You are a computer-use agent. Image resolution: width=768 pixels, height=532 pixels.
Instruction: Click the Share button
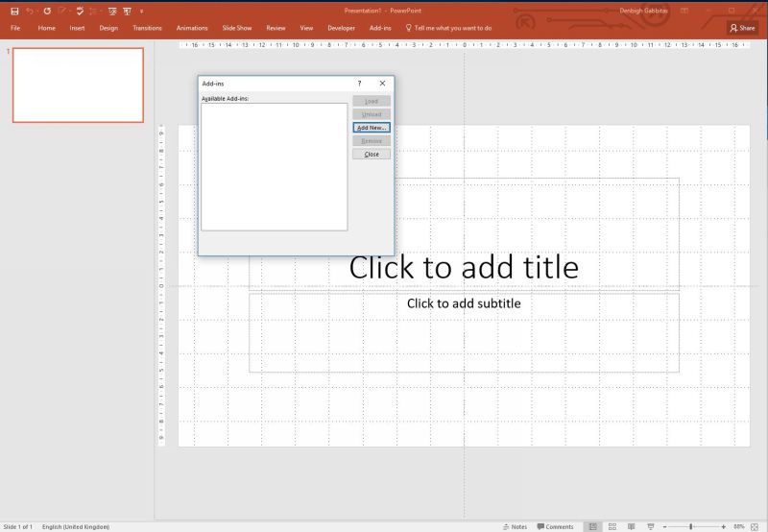pyautogui.click(x=742, y=28)
